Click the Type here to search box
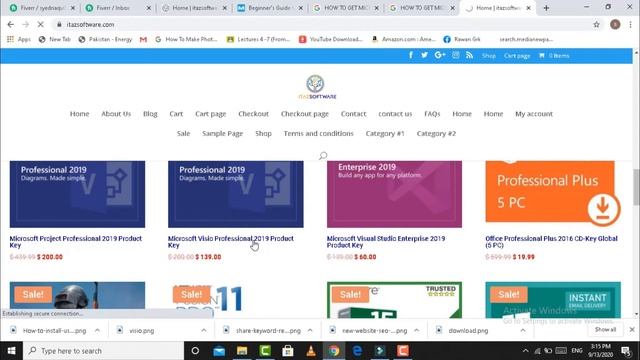This screenshot has height=360, width=640. 104,351
